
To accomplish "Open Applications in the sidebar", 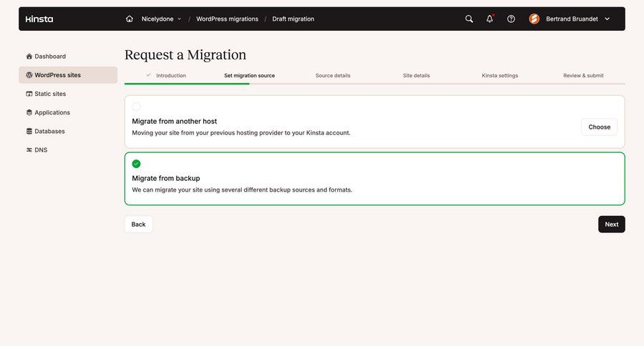I will tap(52, 112).
